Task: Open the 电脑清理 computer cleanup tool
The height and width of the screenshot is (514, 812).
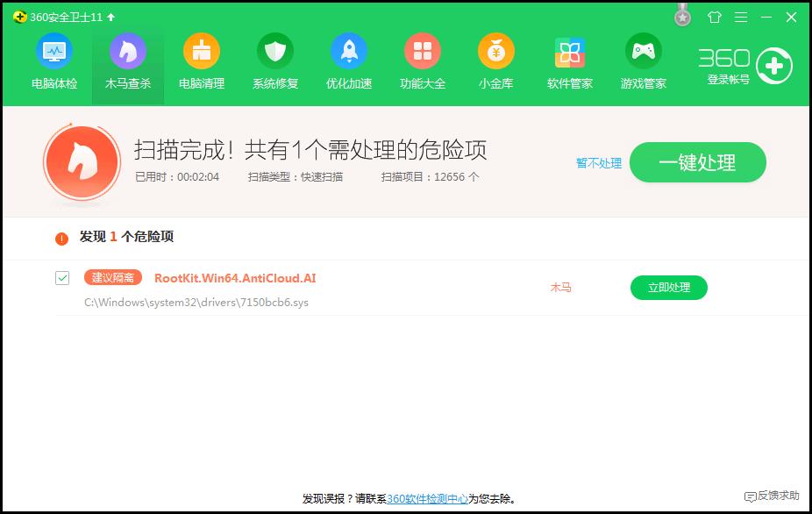Action: 201,60
